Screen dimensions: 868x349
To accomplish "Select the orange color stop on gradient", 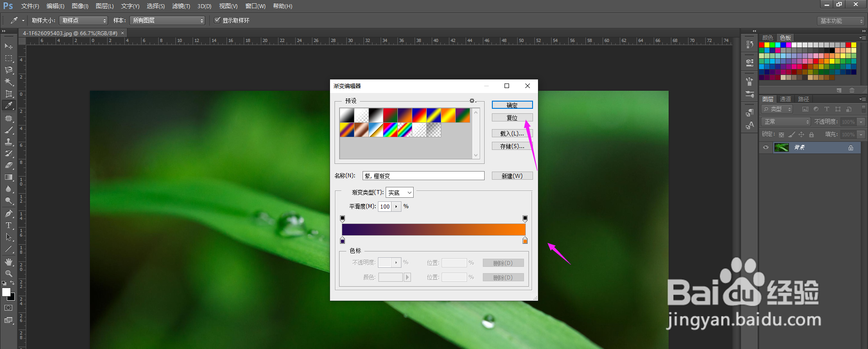I will pos(525,241).
